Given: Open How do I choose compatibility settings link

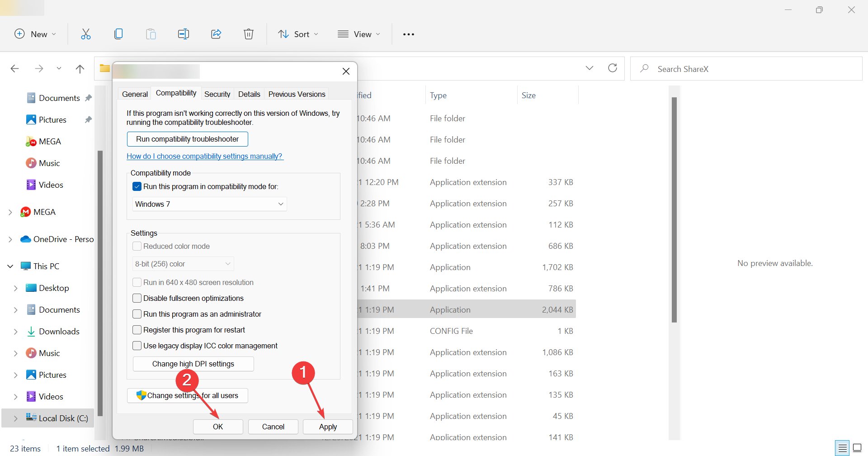Looking at the screenshot, I should click(x=205, y=156).
